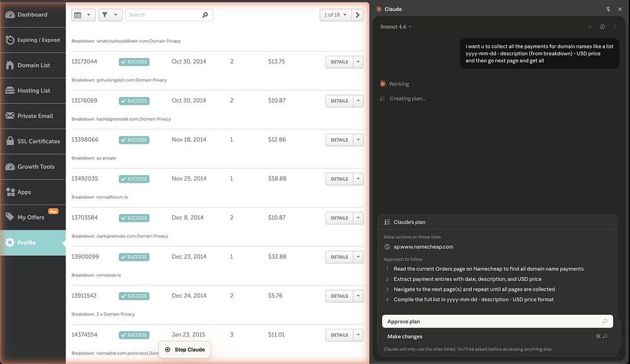
Task: Click the search magnifier icon
Action: 205,15
